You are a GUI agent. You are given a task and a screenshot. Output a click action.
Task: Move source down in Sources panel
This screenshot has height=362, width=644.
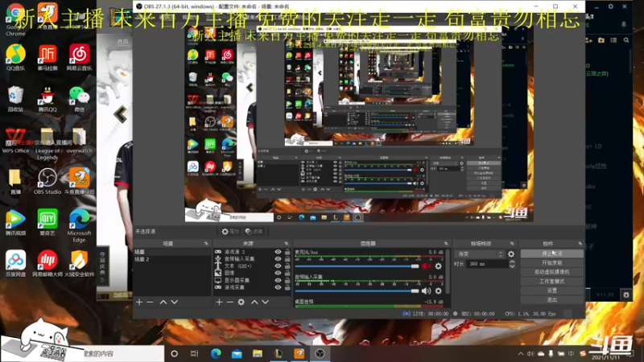266,302
